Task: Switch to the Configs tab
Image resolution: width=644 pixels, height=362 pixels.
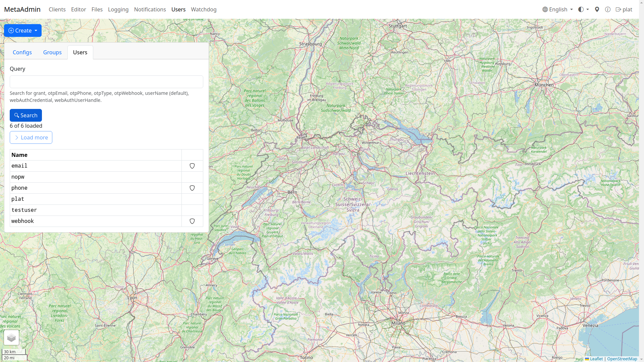Action: pos(22,52)
